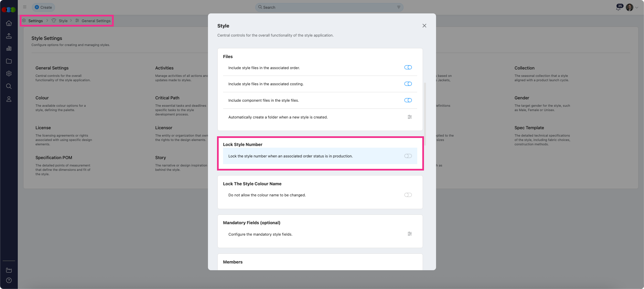644x289 pixels.
Task: Open the search filter options
Action: coord(398,7)
